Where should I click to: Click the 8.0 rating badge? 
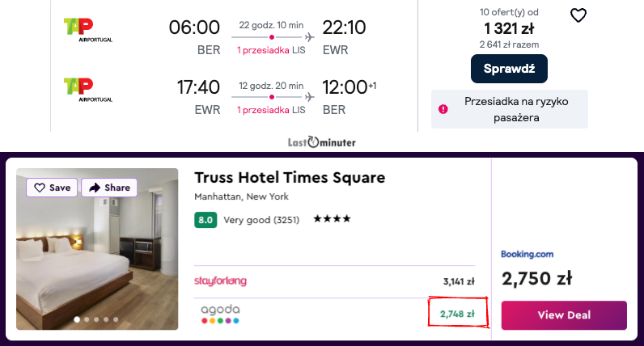coord(205,219)
